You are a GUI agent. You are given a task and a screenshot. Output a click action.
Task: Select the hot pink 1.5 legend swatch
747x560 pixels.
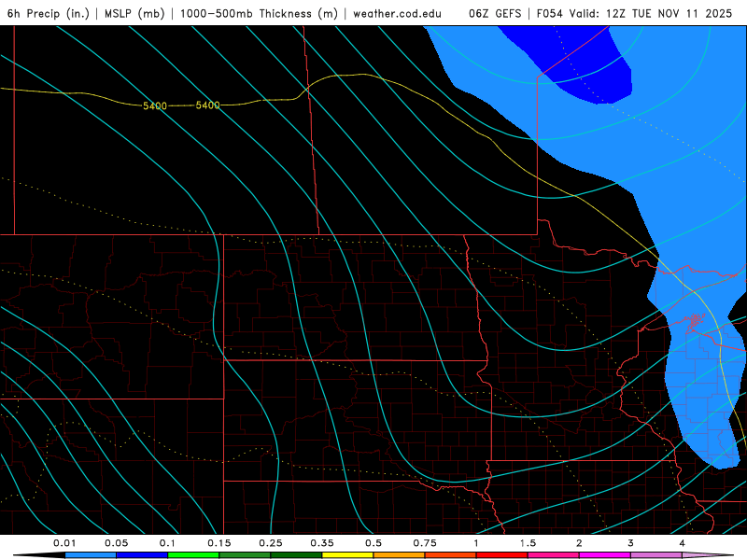tap(554, 555)
